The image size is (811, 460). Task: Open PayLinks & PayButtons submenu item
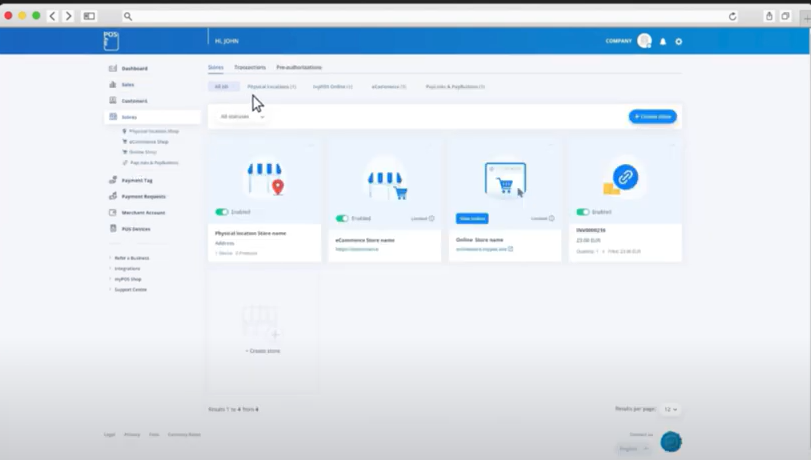[154, 162]
